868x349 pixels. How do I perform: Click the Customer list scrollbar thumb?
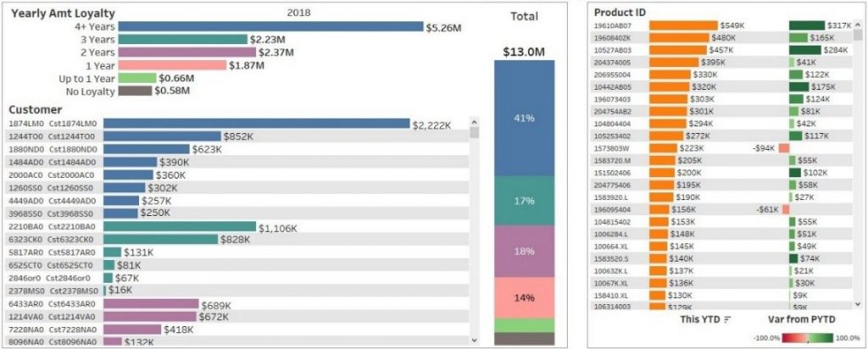pyautogui.click(x=474, y=132)
